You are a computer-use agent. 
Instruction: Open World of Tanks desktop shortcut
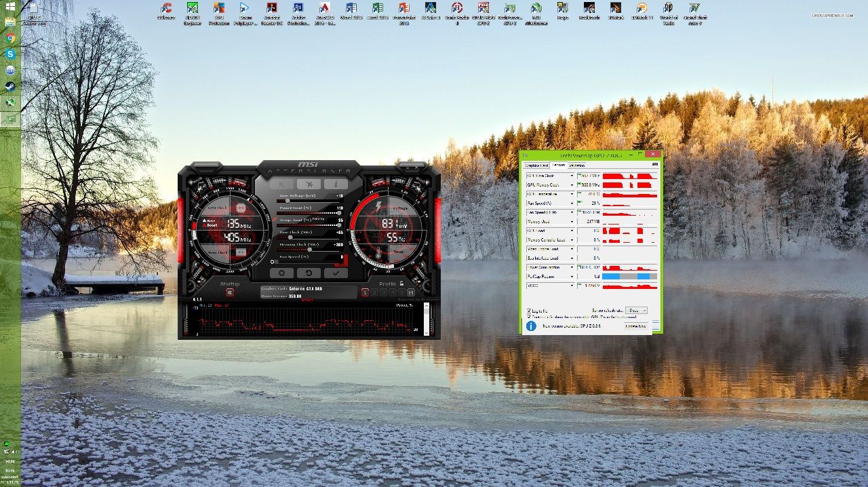(x=668, y=12)
